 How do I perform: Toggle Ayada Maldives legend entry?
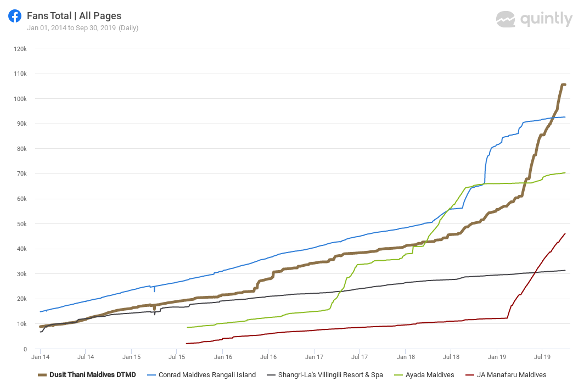point(424,375)
